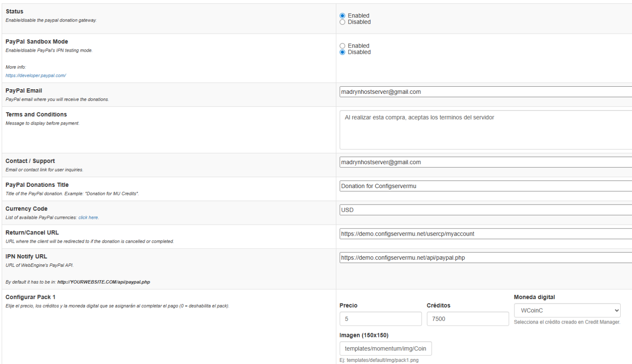Click the 'Moneda digital' label text

point(534,297)
